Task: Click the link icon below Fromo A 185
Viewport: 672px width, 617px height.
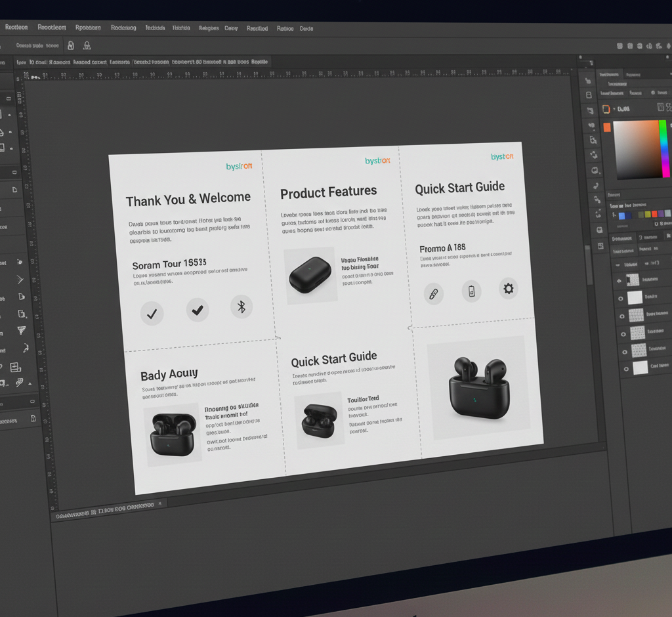Action: coord(432,293)
